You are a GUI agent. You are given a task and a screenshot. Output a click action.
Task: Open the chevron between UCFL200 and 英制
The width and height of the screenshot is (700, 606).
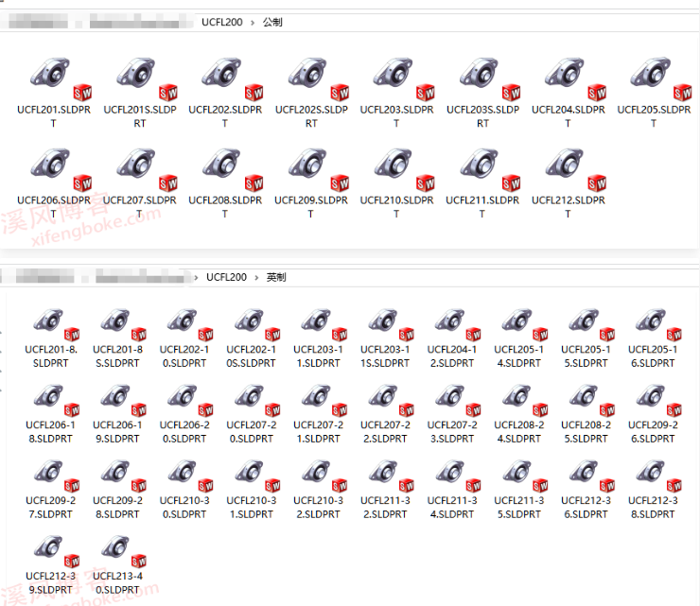pyautogui.click(x=256, y=278)
